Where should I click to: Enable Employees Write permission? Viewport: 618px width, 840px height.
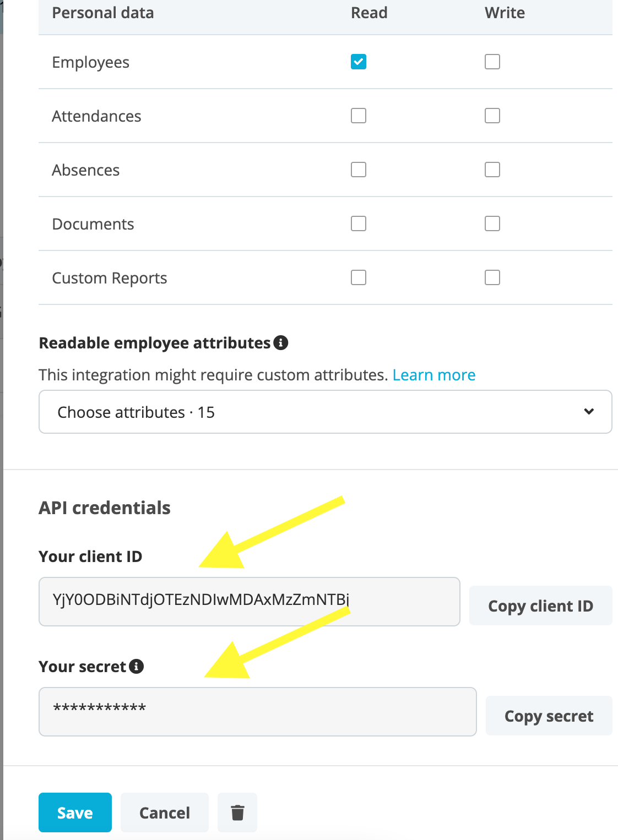click(x=492, y=62)
